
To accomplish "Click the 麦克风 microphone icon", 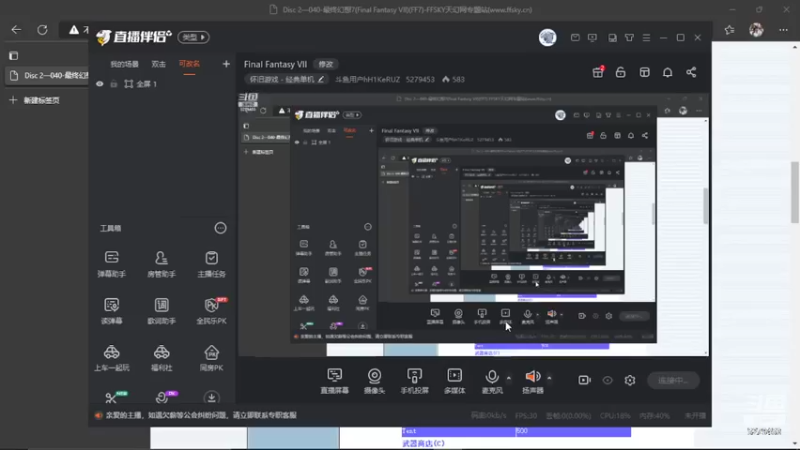I will pos(492,381).
